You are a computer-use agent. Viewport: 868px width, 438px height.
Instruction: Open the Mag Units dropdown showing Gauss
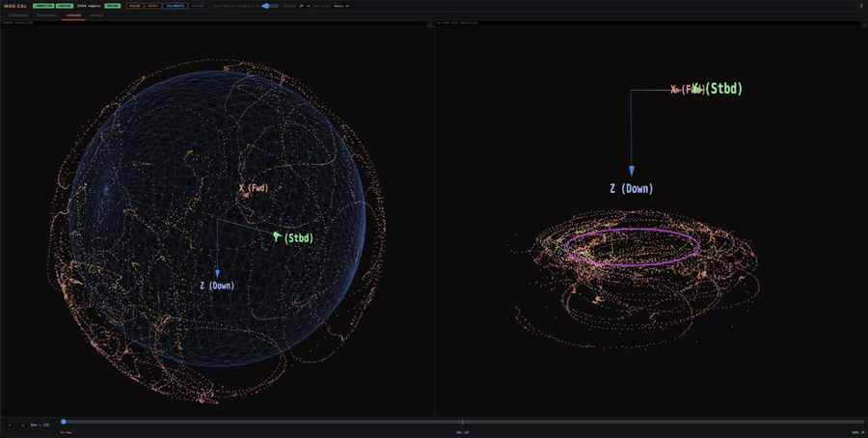(341, 6)
